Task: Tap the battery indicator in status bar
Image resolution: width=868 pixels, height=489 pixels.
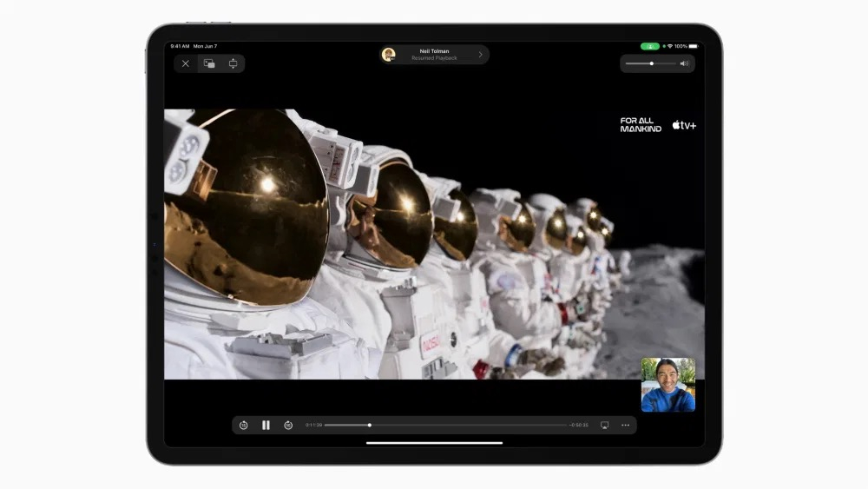Action: tap(693, 46)
